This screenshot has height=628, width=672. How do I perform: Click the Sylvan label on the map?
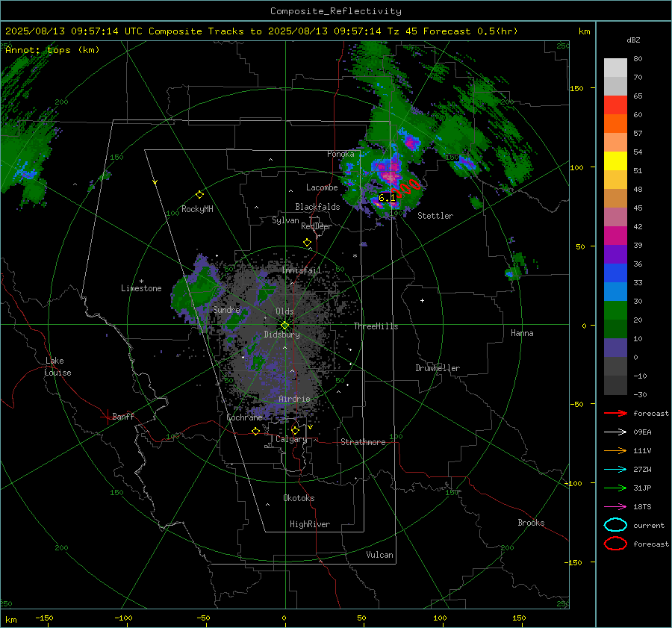285,220
